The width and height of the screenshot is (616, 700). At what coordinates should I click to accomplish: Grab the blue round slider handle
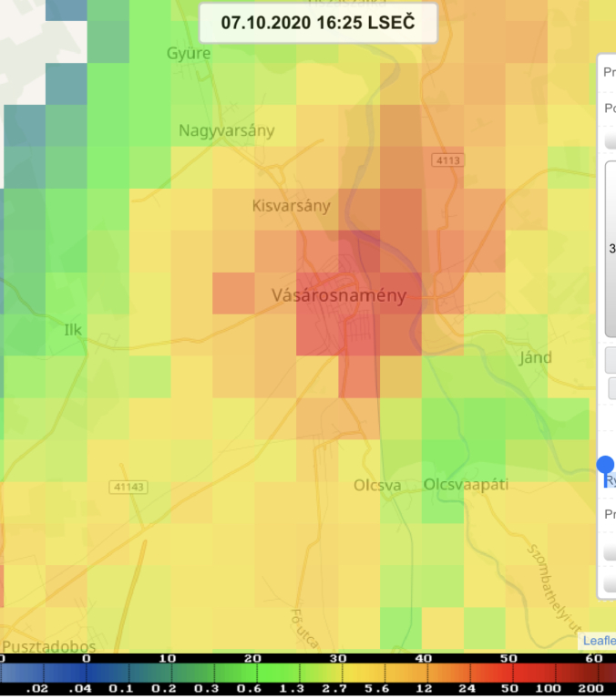[606, 465]
